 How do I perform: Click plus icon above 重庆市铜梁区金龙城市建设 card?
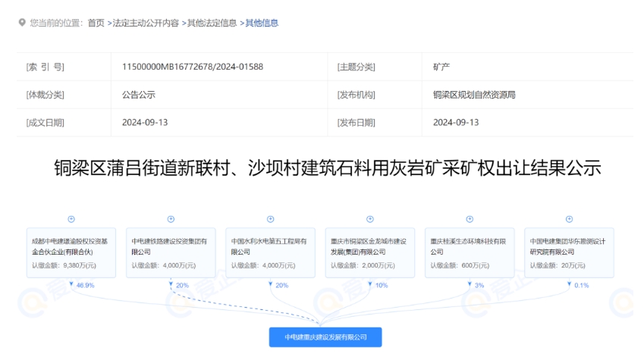[370, 219]
